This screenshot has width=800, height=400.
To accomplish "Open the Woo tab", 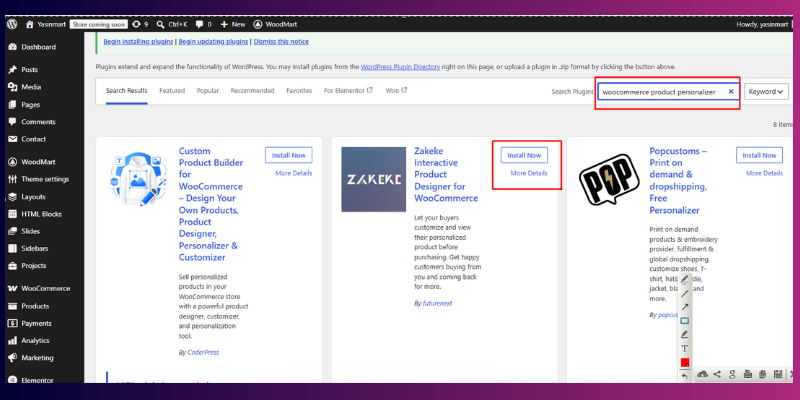I will (396, 91).
